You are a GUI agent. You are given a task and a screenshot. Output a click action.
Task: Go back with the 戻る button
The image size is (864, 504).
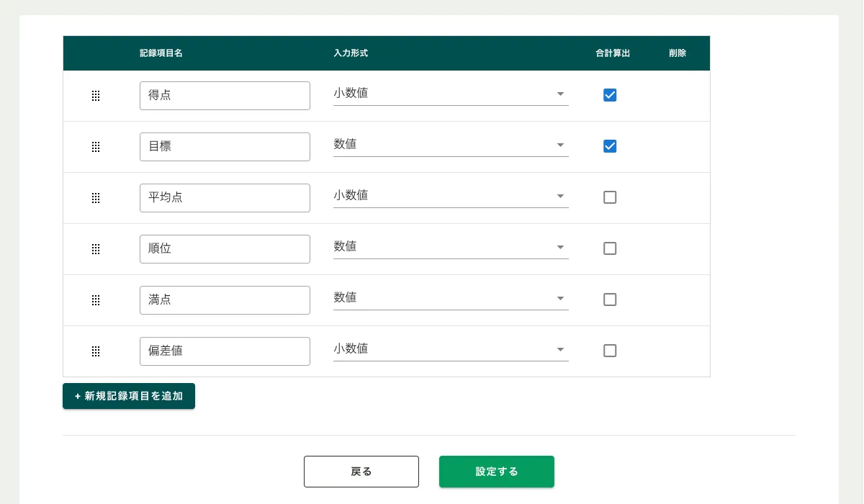click(x=361, y=472)
